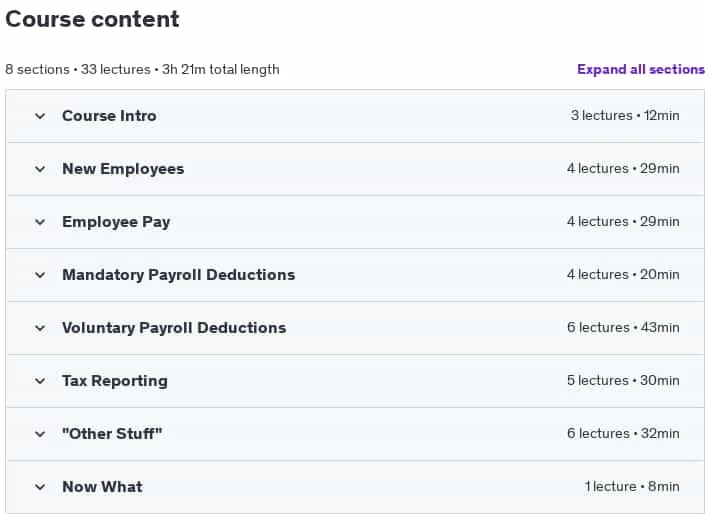
Task: Click chevron beside Voluntary Payroll Deductions
Action: (40, 328)
